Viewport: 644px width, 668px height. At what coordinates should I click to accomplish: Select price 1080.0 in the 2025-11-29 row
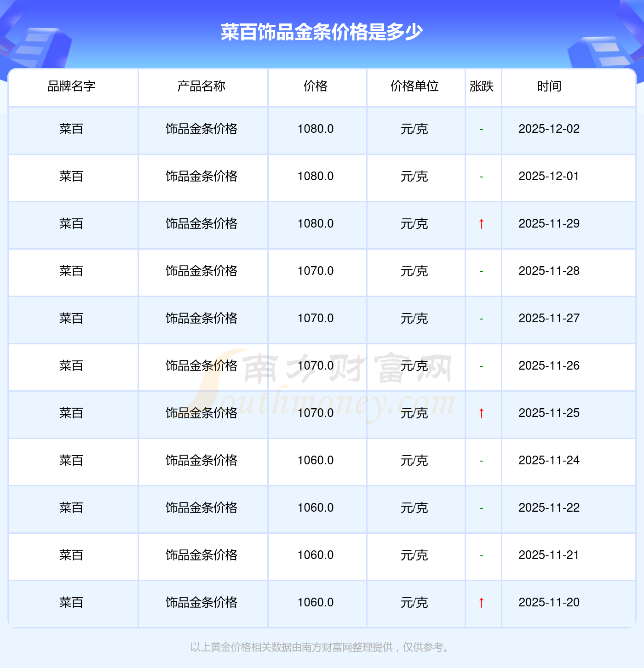tap(316, 224)
